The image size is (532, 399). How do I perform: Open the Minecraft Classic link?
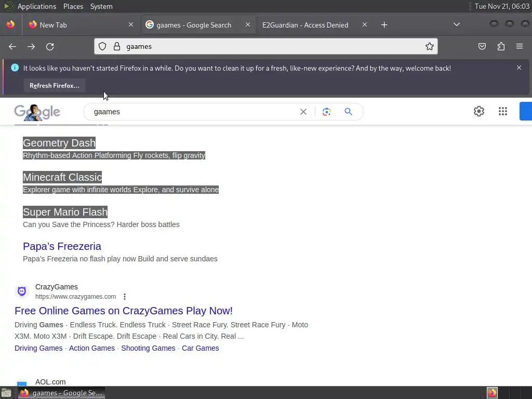coord(62,177)
